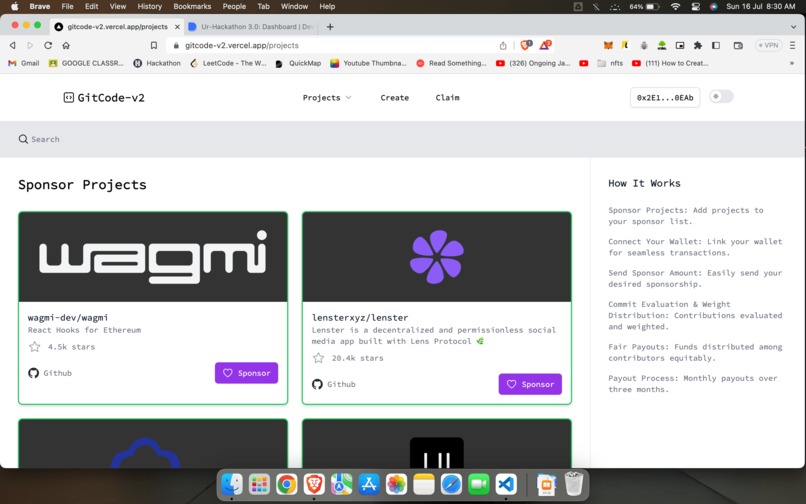Go to the Create page
Viewport: 806px width, 504px height.
tap(394, 98)
